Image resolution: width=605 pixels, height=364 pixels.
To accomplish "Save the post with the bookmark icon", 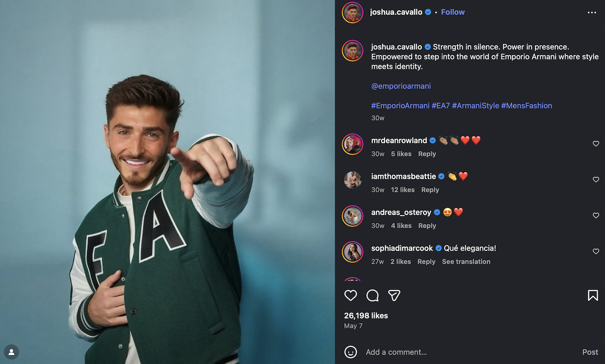I will 592,295.
